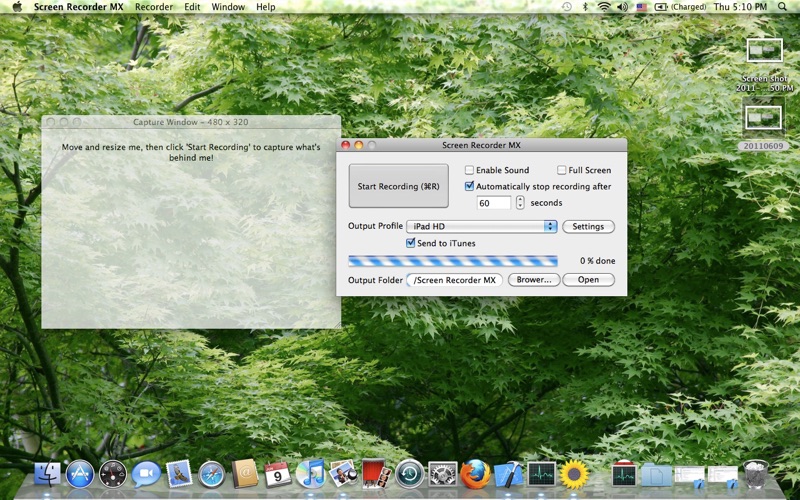
Task: Select the 20110609 desktop file
Action: click(763, 126)
